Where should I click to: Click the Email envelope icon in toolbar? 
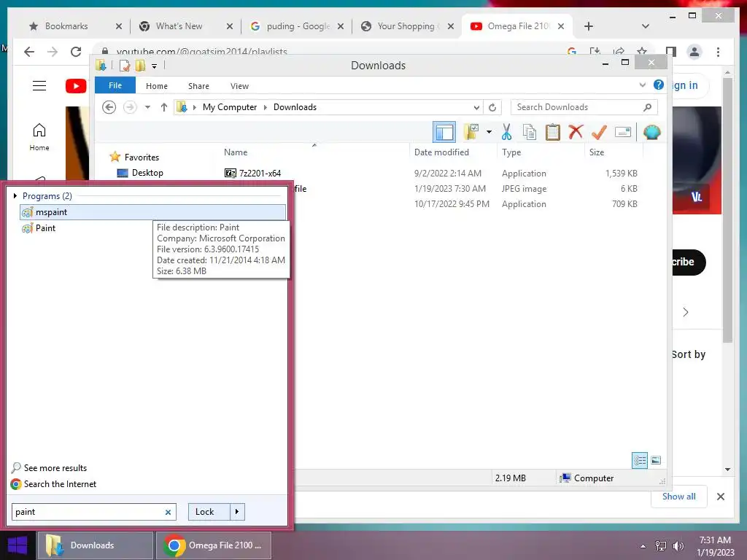tap(623, 132)
